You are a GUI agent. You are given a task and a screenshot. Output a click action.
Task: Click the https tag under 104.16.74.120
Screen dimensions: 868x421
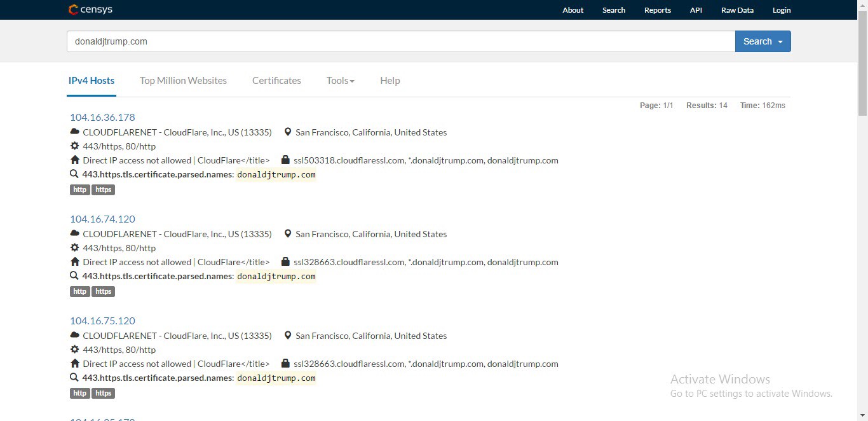tap(103, 291)
